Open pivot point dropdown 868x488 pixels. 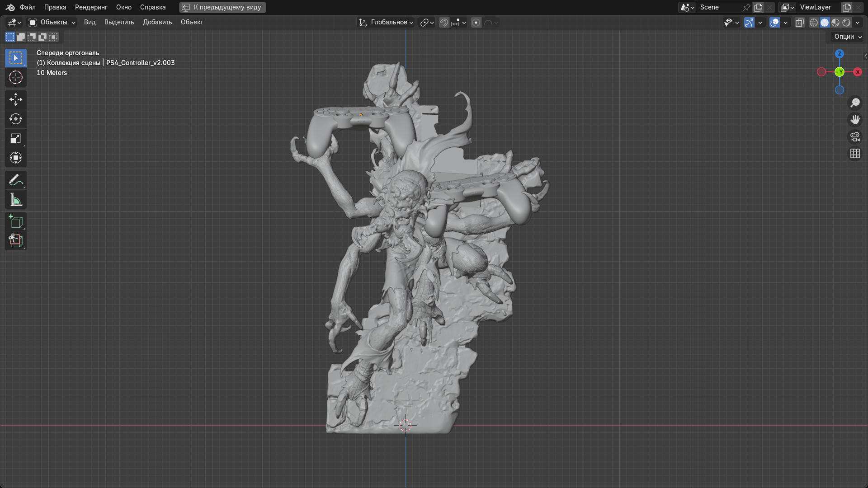click(x=427, y=23)
